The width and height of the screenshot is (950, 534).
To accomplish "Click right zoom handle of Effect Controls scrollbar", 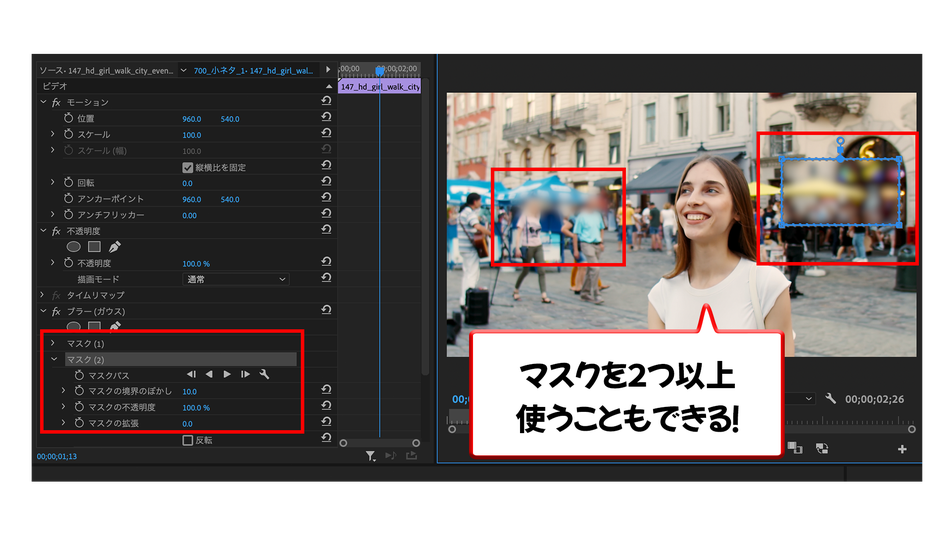I will click(416, 443).
